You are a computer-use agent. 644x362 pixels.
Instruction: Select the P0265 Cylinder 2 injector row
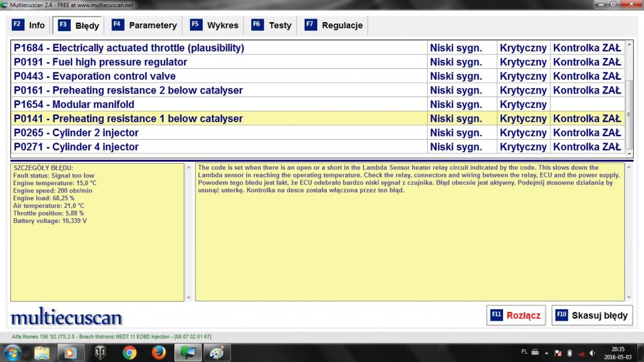[76, 132]
